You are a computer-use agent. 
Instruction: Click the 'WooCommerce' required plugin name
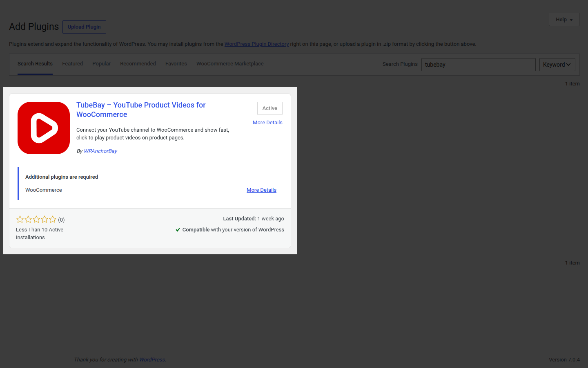click(x=44, y=190)
